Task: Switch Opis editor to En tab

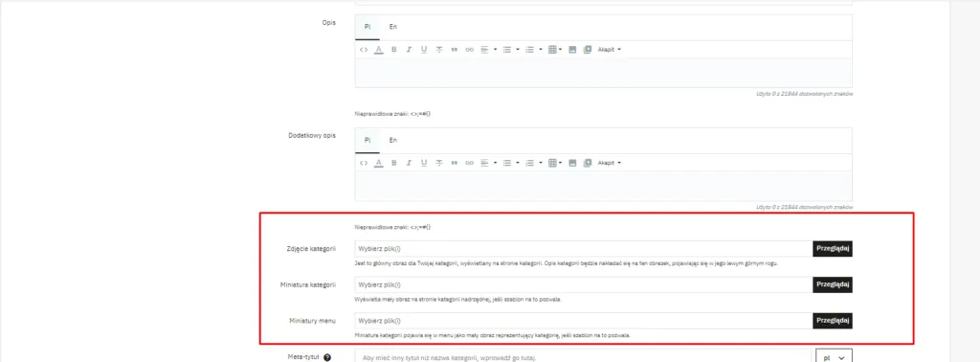Action: [x=392, y=27]
